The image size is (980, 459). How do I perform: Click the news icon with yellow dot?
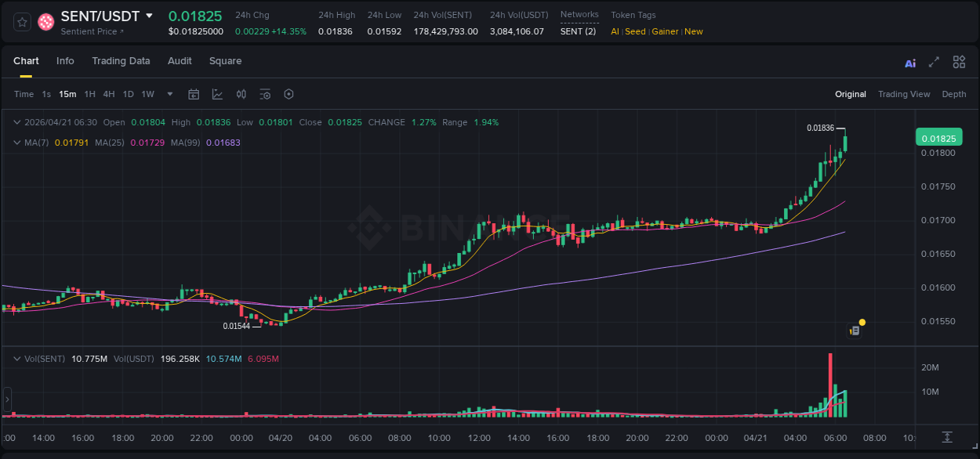click(x=855, y=330)
